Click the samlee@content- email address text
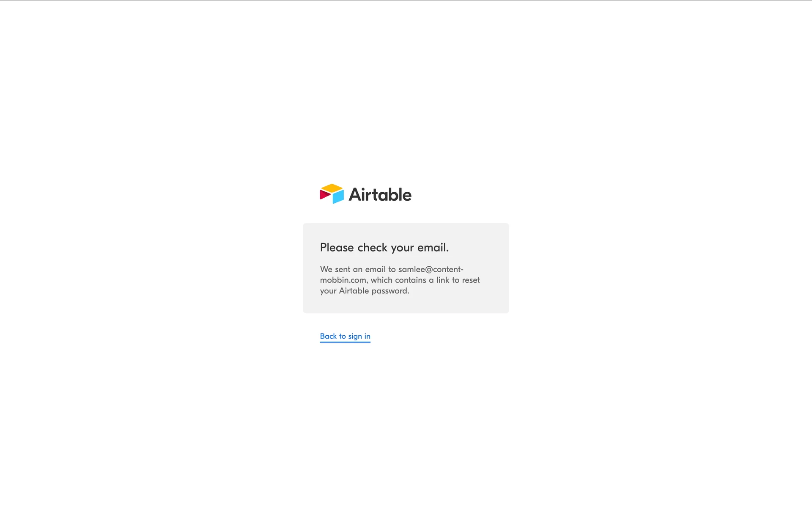The height and width of the screenshot is (508, 812). pos(431,269)
